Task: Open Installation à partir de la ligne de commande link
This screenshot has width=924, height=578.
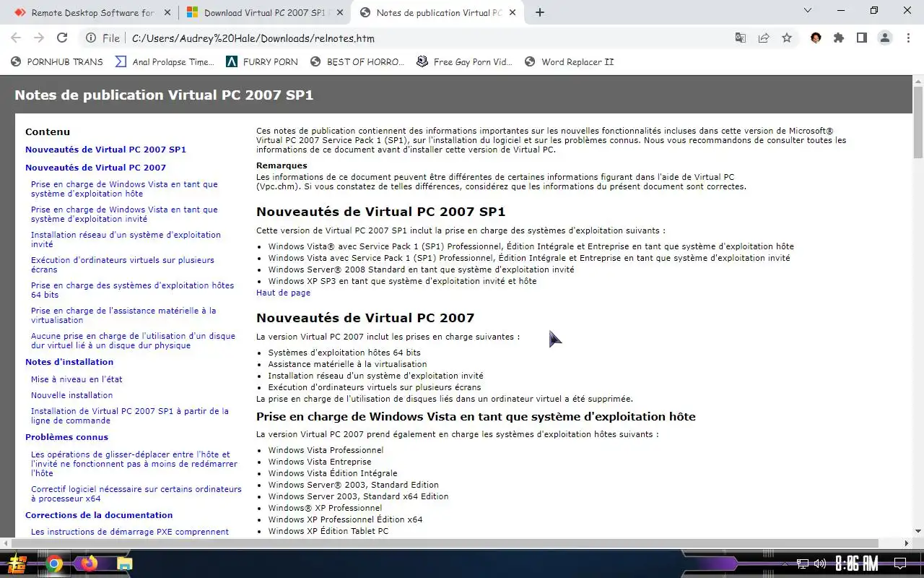Action: point(130,415)
